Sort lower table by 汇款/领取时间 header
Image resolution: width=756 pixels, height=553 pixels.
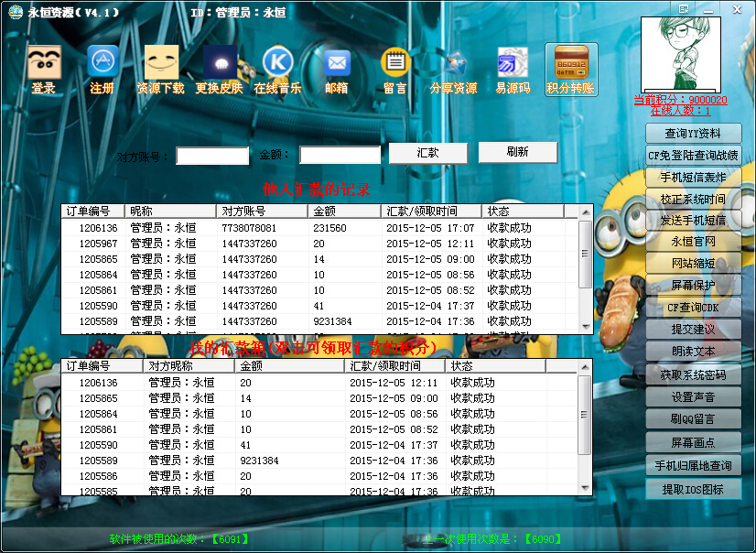click(395, 366)
